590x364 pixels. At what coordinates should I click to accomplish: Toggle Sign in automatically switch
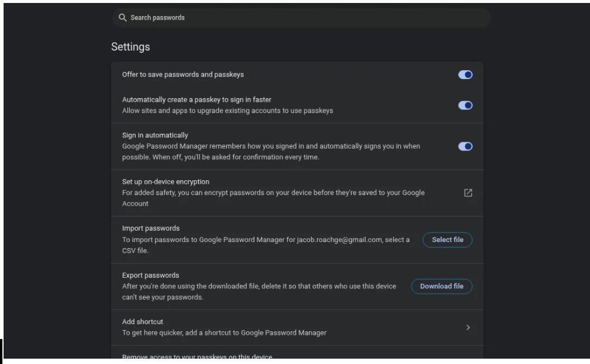[465, 146]
